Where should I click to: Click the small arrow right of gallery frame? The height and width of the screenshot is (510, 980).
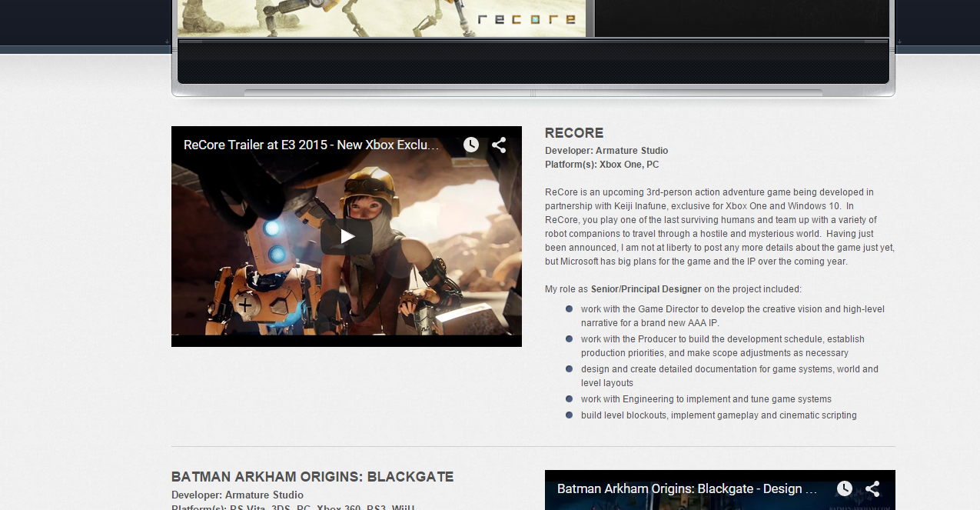[899, 42]
